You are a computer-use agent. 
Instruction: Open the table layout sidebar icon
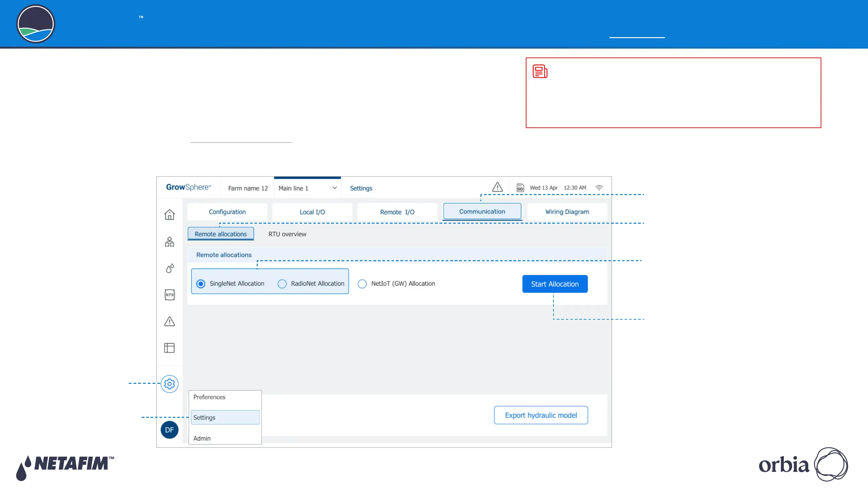tap(169, 348)
